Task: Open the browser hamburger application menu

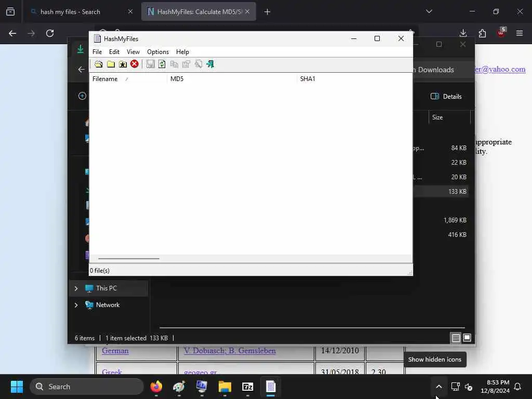Action: pos(520,33)
